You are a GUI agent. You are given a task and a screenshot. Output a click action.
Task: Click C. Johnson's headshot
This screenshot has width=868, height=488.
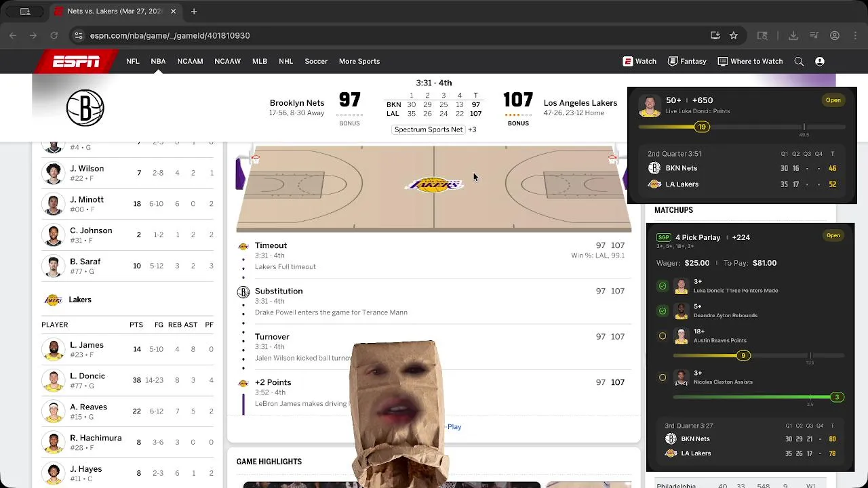[x=53, y=235]
